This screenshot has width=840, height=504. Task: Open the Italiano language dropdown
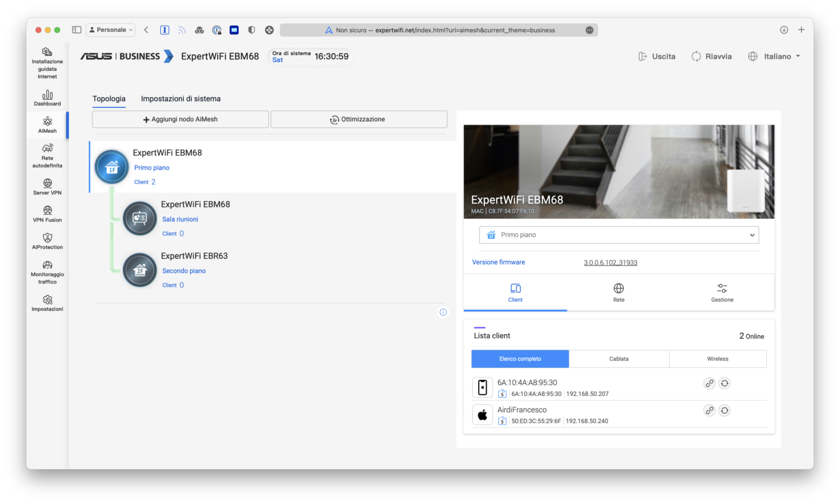[774, 56]
